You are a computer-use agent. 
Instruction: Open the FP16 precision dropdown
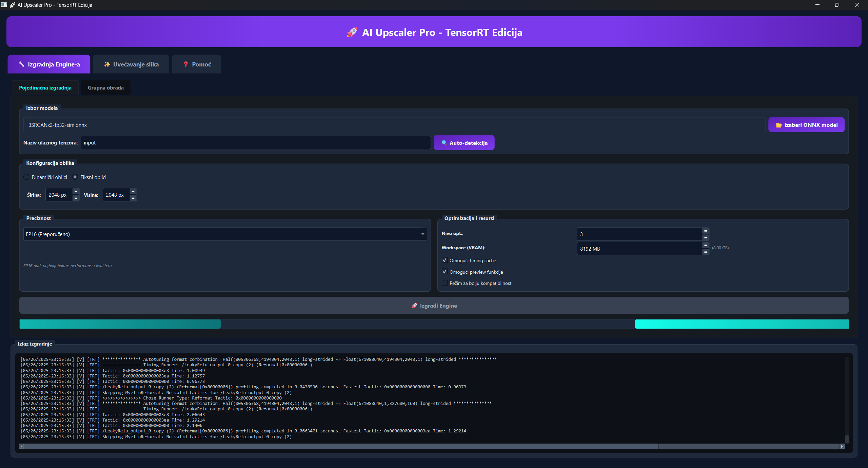(224, 234)
